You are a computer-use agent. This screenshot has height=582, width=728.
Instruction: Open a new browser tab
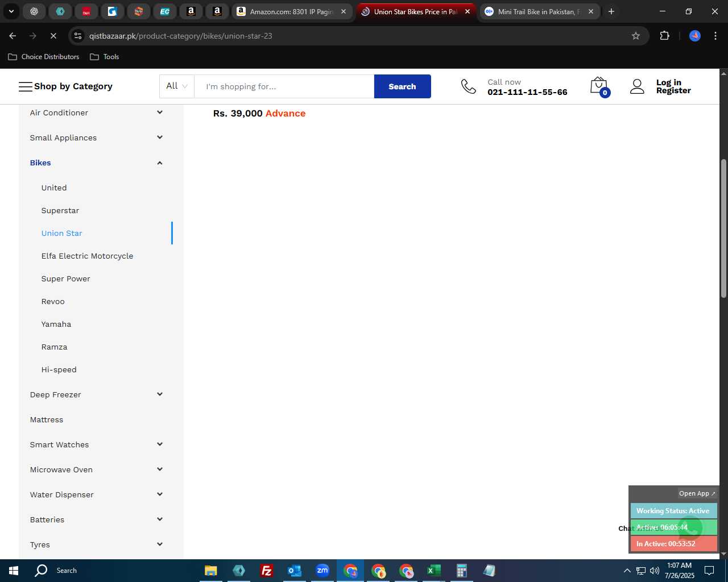[611, 11]
